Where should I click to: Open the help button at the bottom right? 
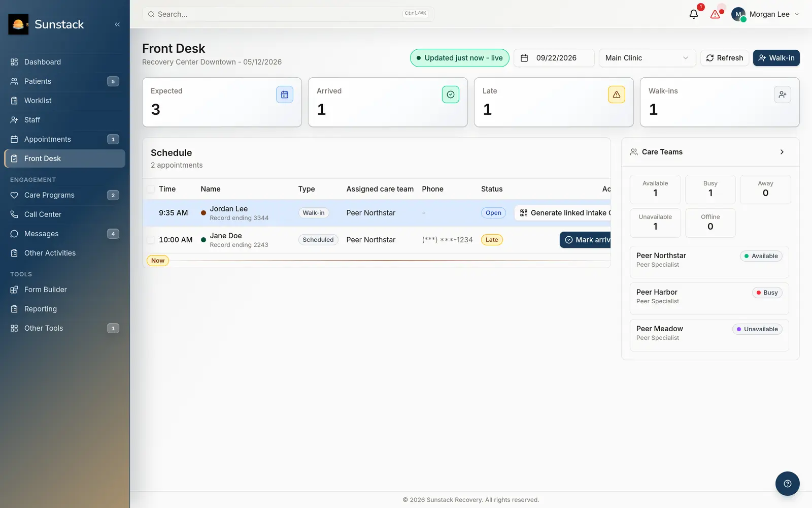(x=788, y=484)
